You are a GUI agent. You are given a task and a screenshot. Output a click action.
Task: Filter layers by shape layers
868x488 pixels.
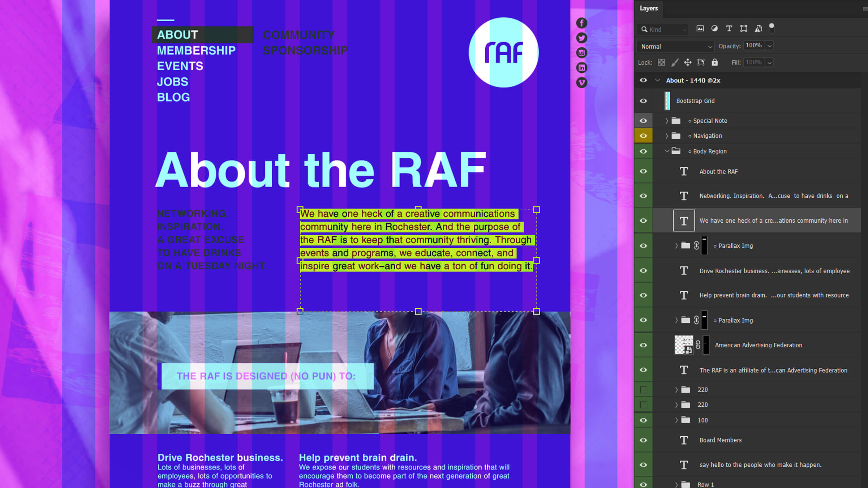coord(744,29)
